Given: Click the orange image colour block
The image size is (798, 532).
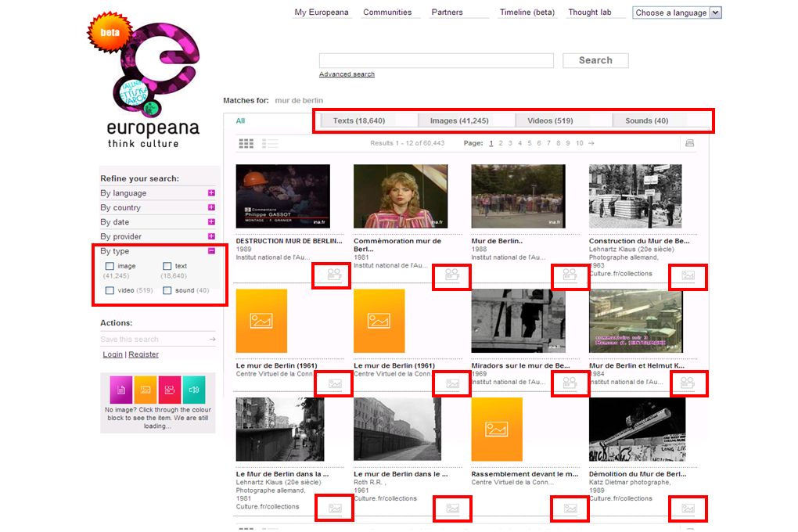Looking at the screenshot, I should pos(146,390).
